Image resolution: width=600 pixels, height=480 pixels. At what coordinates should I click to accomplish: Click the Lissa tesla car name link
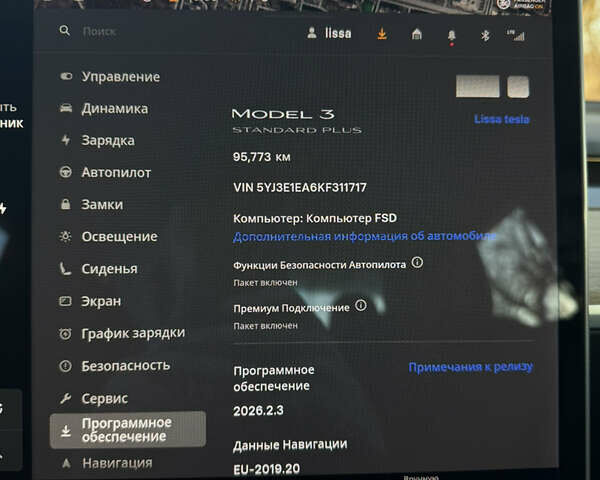tap(502, 119)
